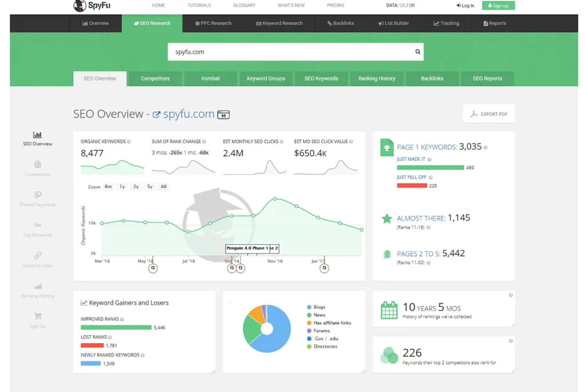588x392 pixels.
Task: Toggle chart zoom range to 6m
Action: pos(108,187)
